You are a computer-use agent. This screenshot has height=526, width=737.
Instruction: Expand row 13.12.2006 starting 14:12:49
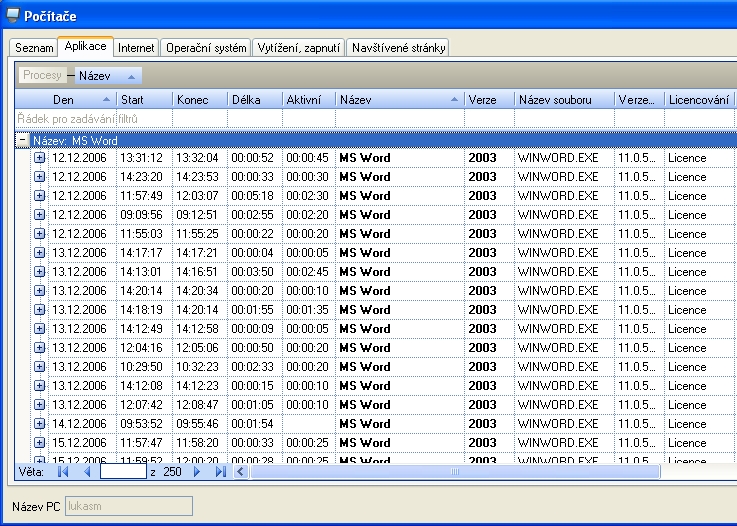[39, 329]
